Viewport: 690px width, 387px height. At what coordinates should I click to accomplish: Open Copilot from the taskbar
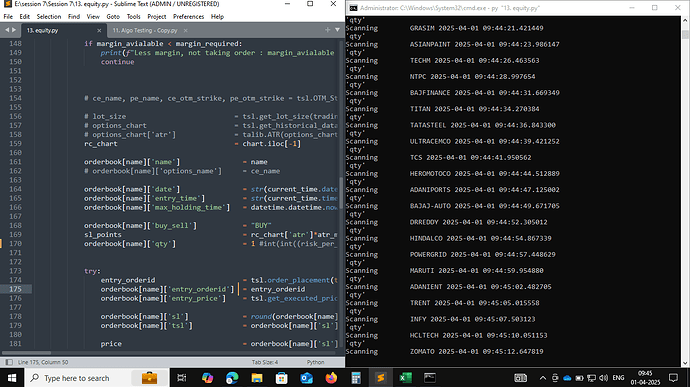(x=207, y=378)
